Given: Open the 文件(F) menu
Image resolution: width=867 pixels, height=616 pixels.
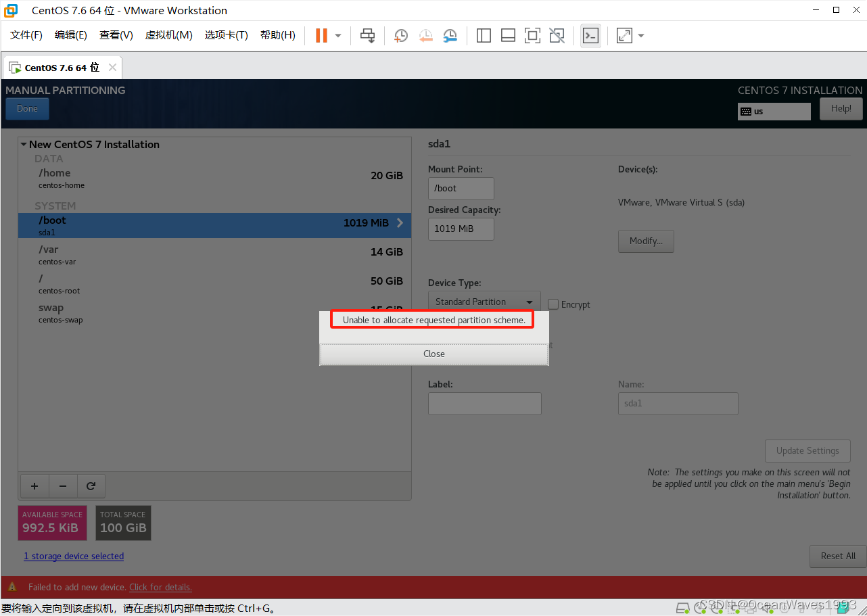Looking at the screenshot, I should point(26,35).
